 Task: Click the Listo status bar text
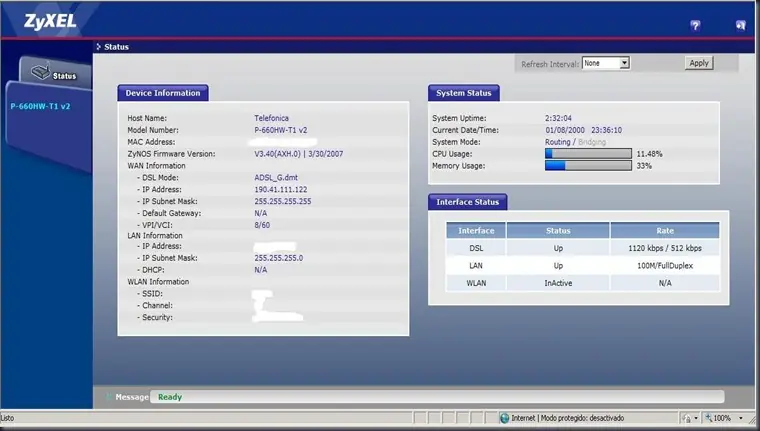7,418
